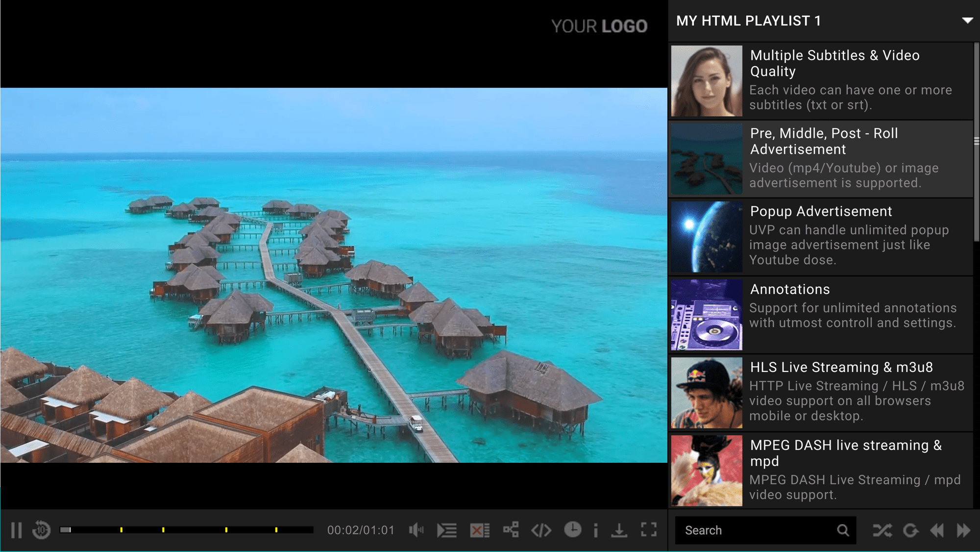Go back to the previous video
This screenshot has width=980, height=552.
(937, 530)
